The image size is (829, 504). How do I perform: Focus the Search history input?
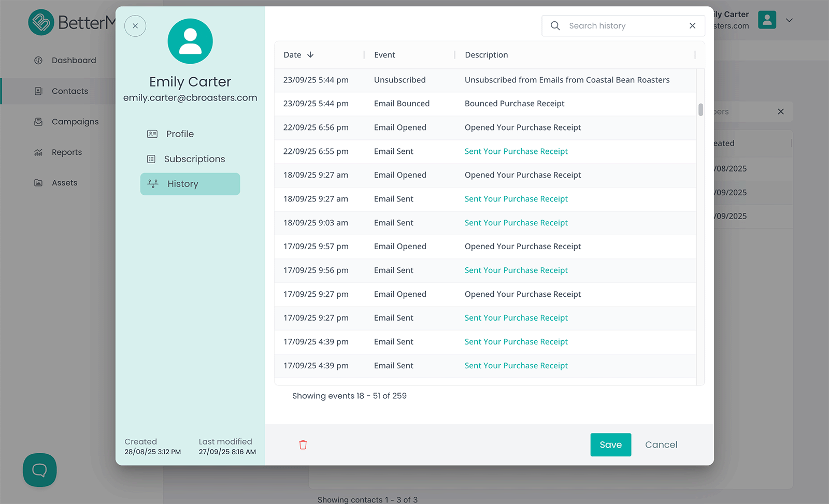coord(624,26)
